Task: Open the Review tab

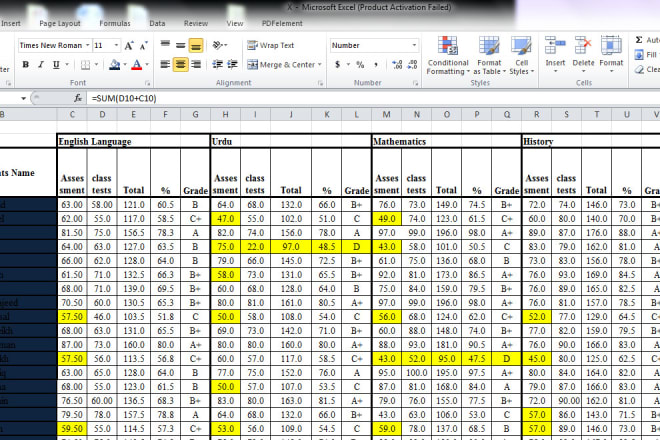Action: click(x=196, y=23)
